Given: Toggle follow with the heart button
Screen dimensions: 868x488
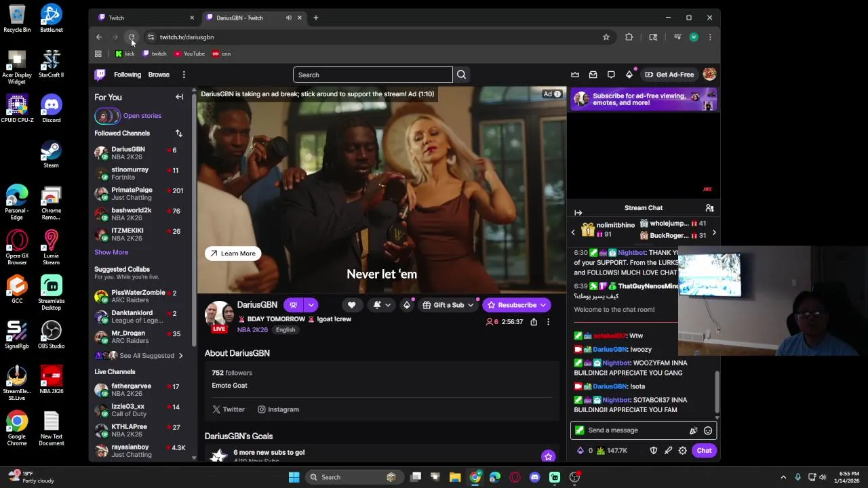Looking at the screenshot, I should (351, 305).
